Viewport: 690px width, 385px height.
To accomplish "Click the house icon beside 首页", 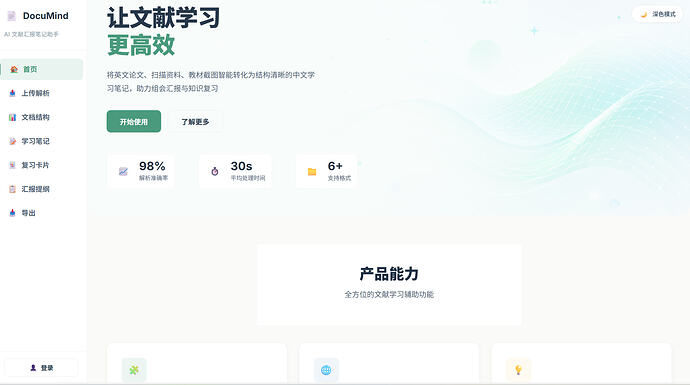I will 14,69.
